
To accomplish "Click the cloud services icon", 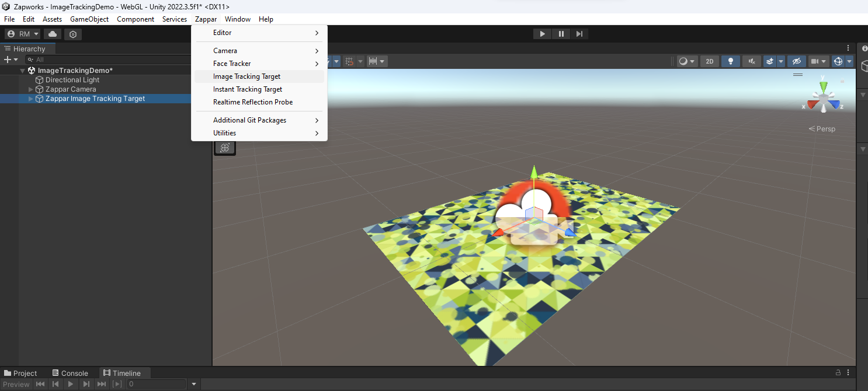I will click(53, 34).
